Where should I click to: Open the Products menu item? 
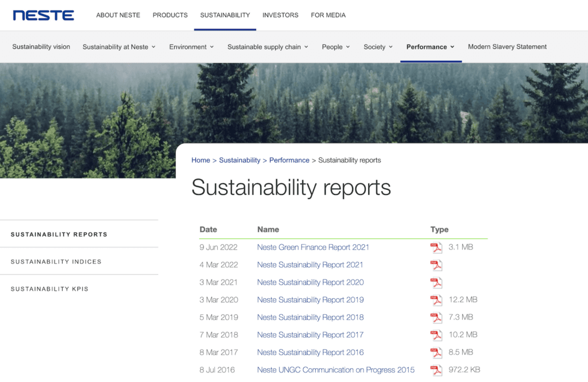(x=170, y=15)
